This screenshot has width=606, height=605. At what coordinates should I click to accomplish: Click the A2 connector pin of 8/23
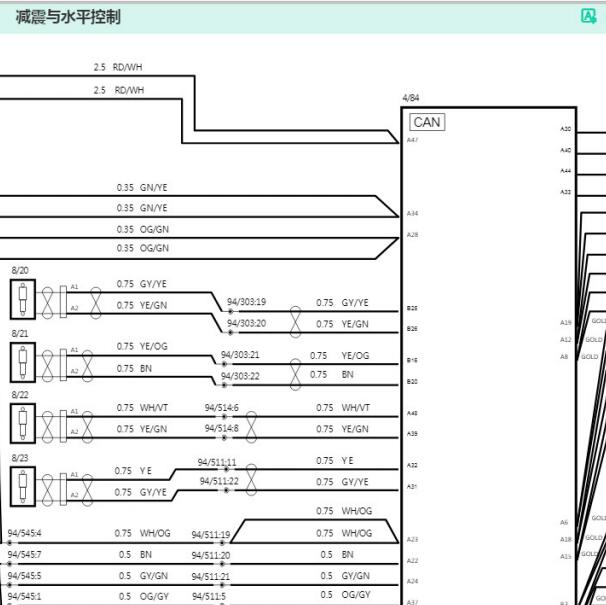point(74,495)
